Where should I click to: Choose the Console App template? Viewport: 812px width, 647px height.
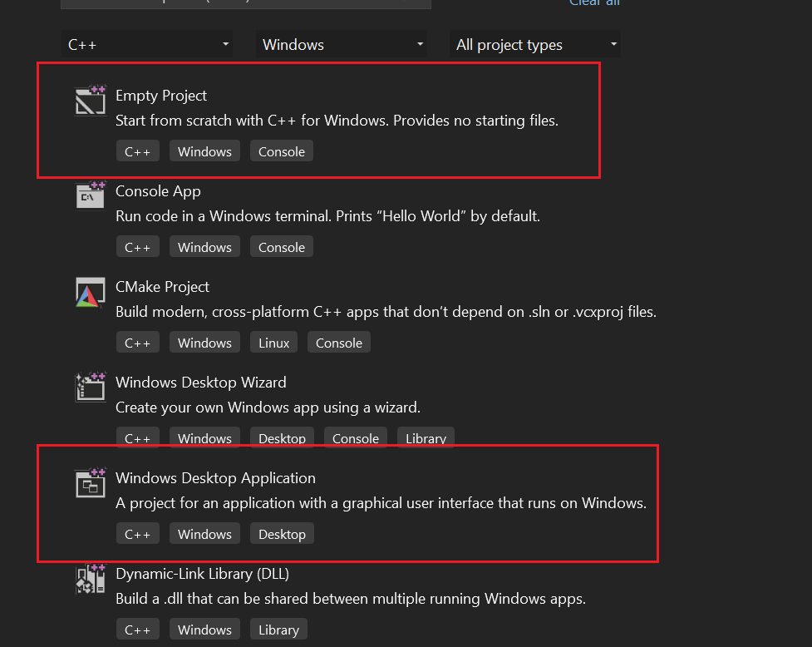[x=158, y=191]
